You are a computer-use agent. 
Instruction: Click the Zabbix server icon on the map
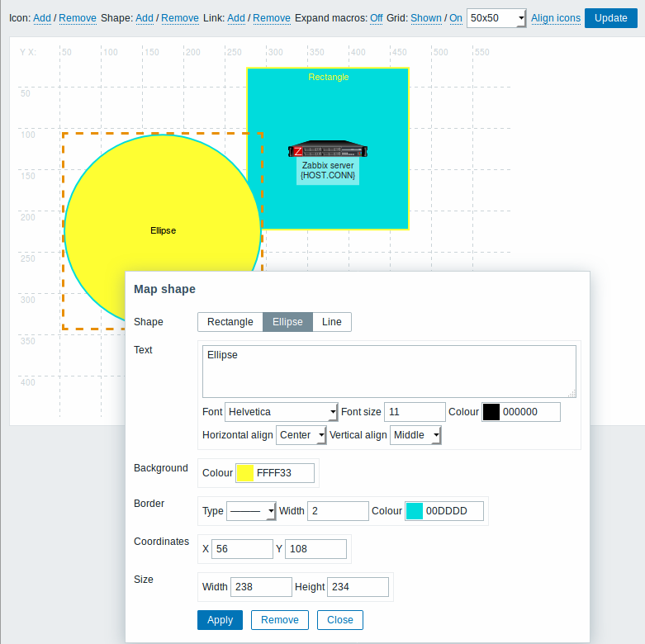pyautogui.click(x=327, y=149)
